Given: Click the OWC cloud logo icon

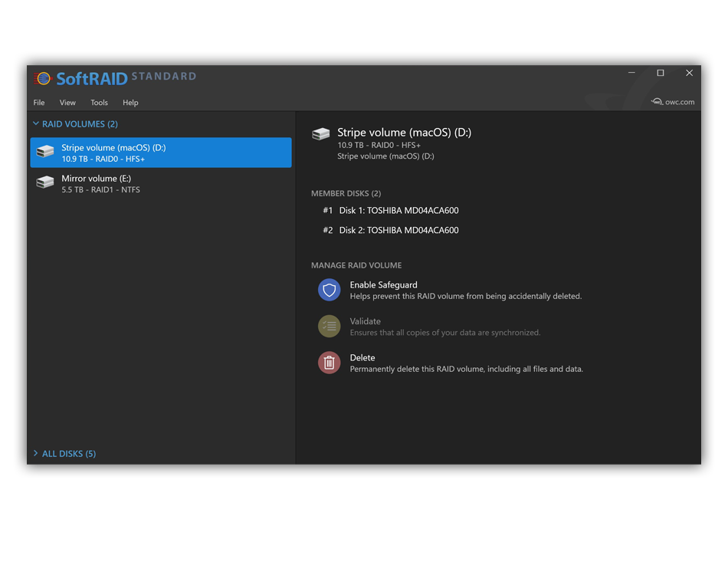Looking at the screenshot, I should [x=657, y=102].
